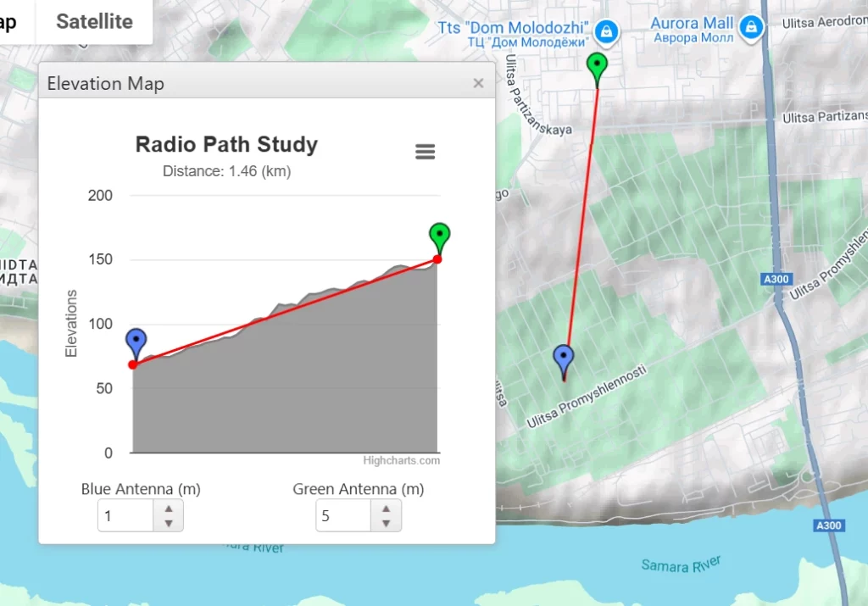Switch to Satellite map view
868x606 pixels.
pos(94,22)
